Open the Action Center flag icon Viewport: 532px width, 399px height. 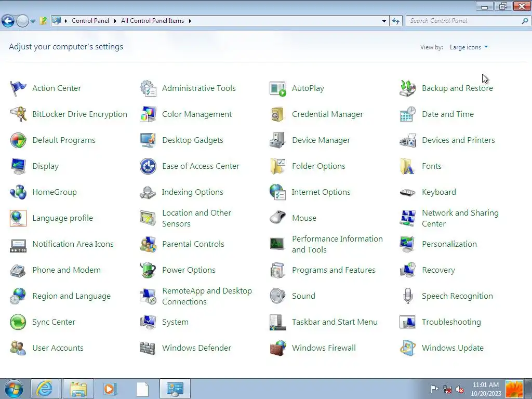[x=18, y=88]
